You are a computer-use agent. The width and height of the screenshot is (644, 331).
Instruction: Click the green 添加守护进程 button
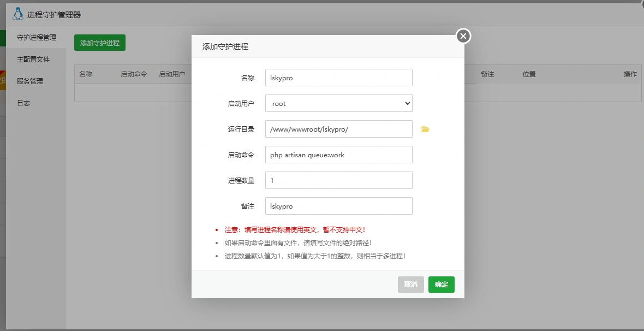tap(100, 43)
